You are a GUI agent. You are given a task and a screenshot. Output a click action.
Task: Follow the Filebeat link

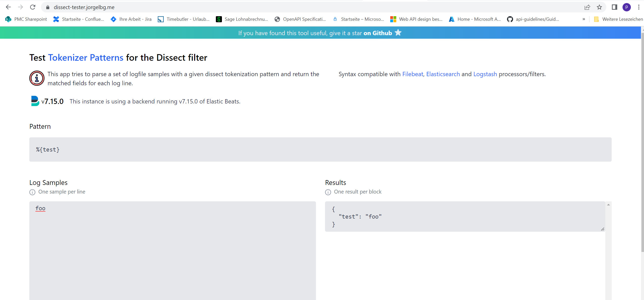tap(412, 74)
